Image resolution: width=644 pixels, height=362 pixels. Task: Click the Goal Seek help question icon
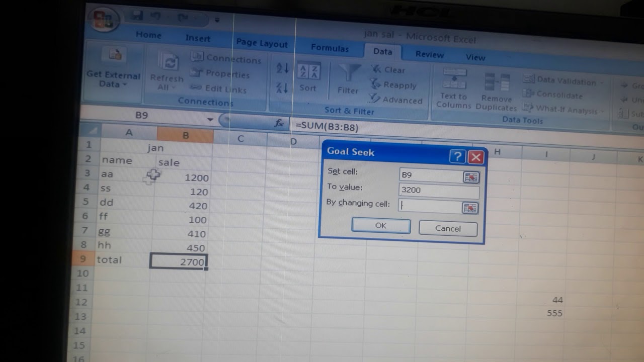coord(457,157)
